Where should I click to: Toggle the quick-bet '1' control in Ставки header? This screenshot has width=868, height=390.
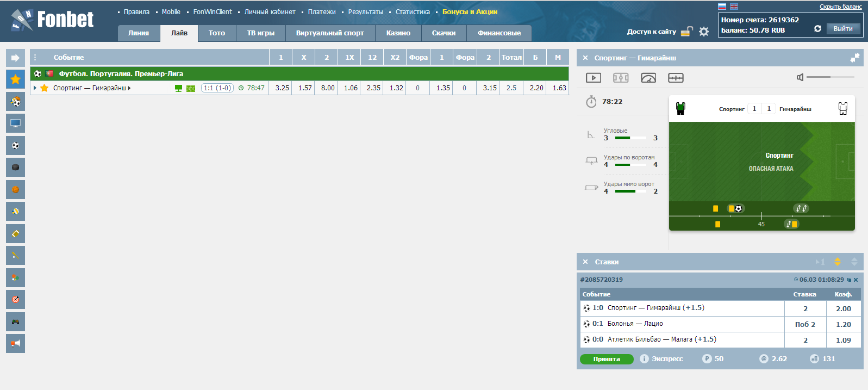tap(820, 262)
